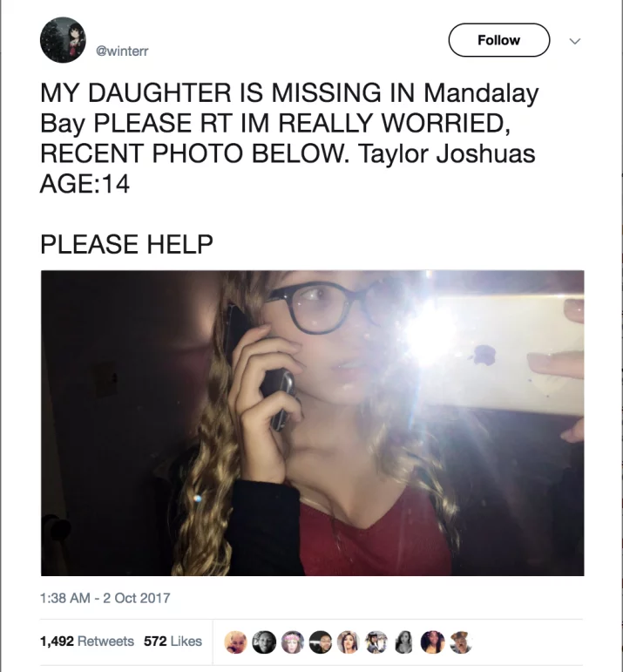The height and width of the screenshot is (672, 623).
Task: Open the first liker's avatar
Action: coord(235,642)
